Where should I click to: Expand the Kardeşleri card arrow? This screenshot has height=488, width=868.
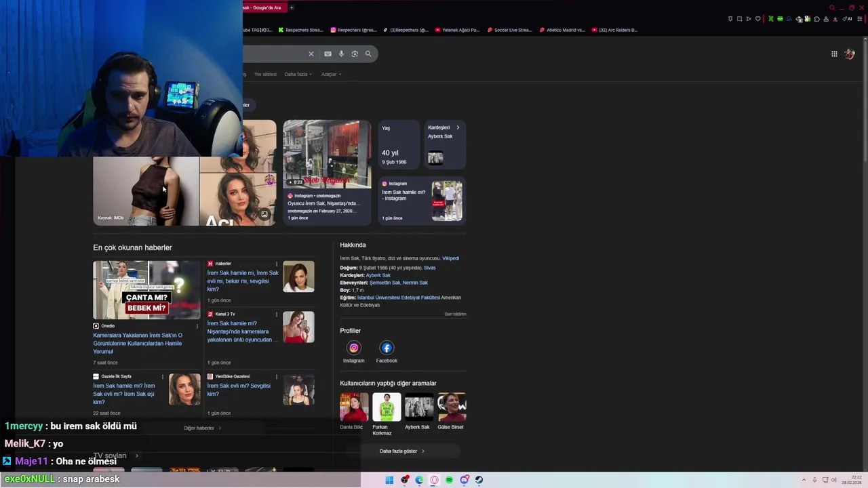[458, 127]
